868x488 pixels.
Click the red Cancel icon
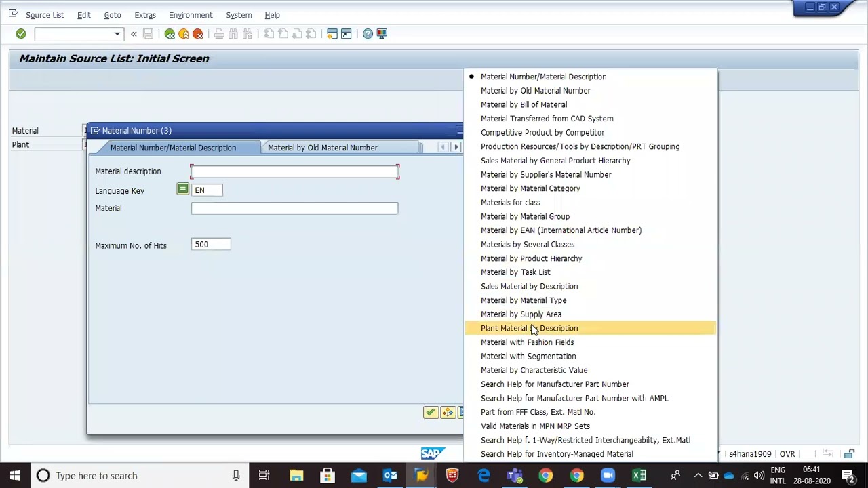[198, 34]
